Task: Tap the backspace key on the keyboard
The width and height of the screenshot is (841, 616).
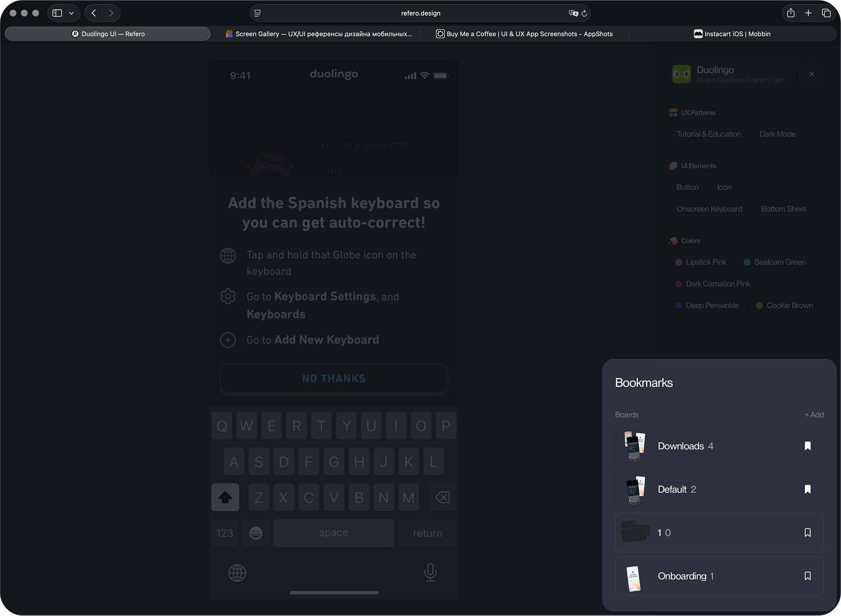Action: pyautogui.click(x=442, y=497)
